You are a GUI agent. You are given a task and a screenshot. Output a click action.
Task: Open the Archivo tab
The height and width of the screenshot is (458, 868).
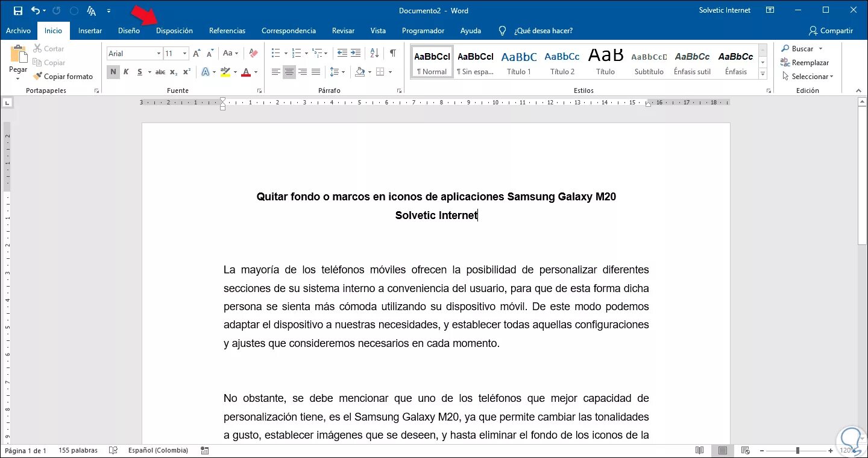(18, 31)
